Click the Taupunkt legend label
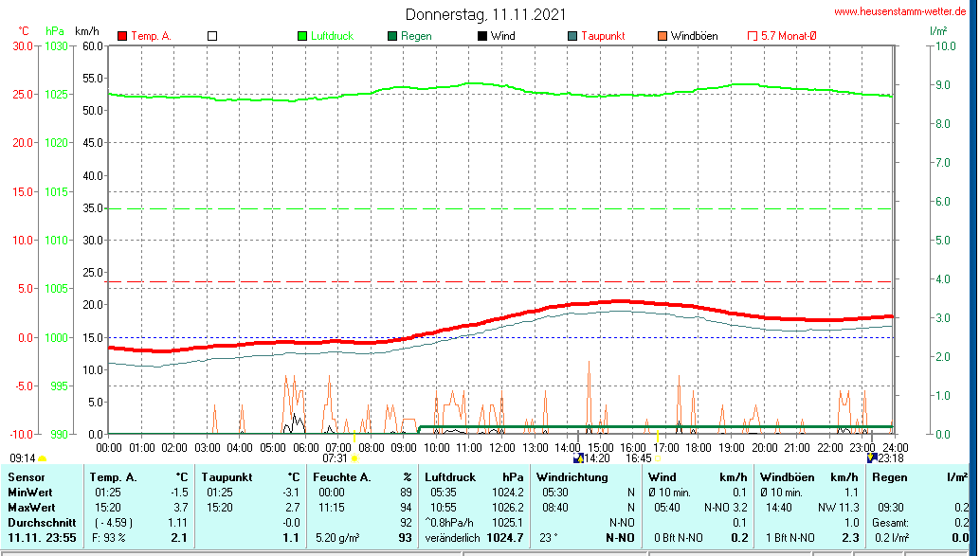 603,36
